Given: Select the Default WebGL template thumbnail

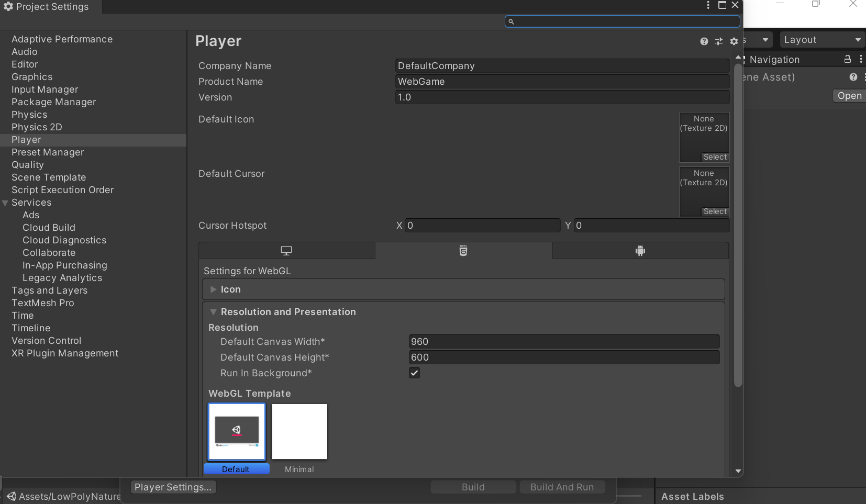Looking at the screenshot, I should tap(237, 432).
